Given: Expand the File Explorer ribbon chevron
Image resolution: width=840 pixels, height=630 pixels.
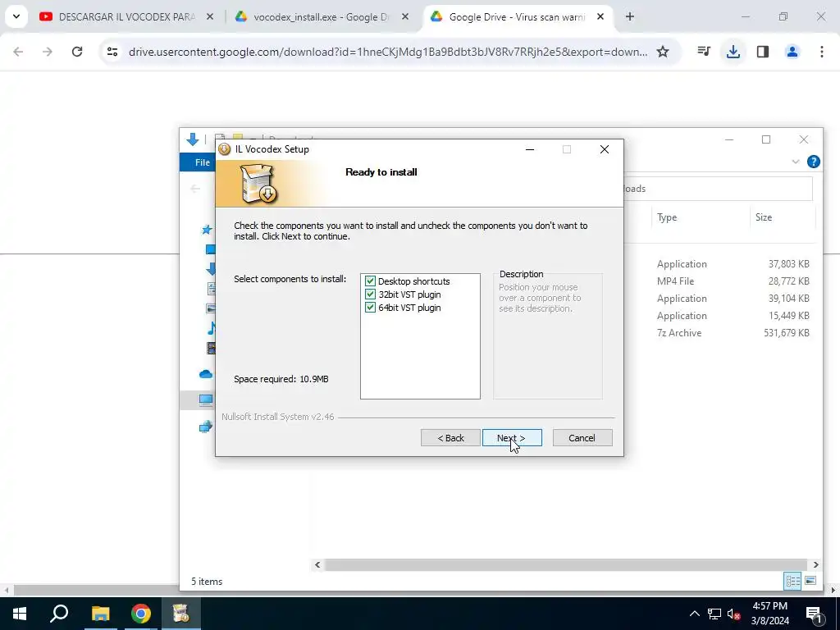Looking at the screenshot, I should 796,162.
